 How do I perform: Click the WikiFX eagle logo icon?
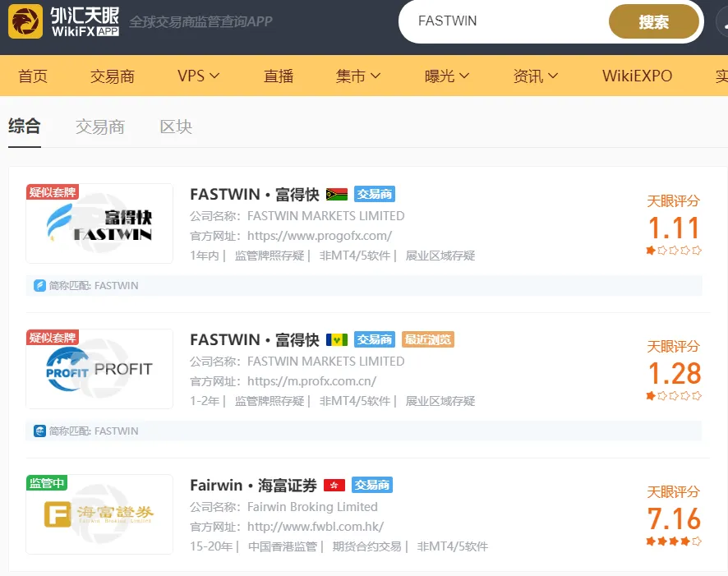click(x=25, y=21)
